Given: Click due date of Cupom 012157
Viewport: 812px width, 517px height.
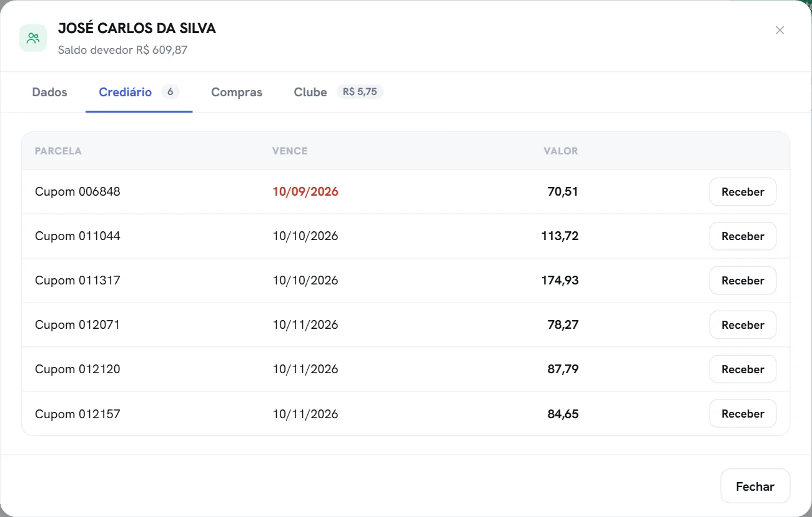Looking at the screenshot, I should [x=305, y=414].
